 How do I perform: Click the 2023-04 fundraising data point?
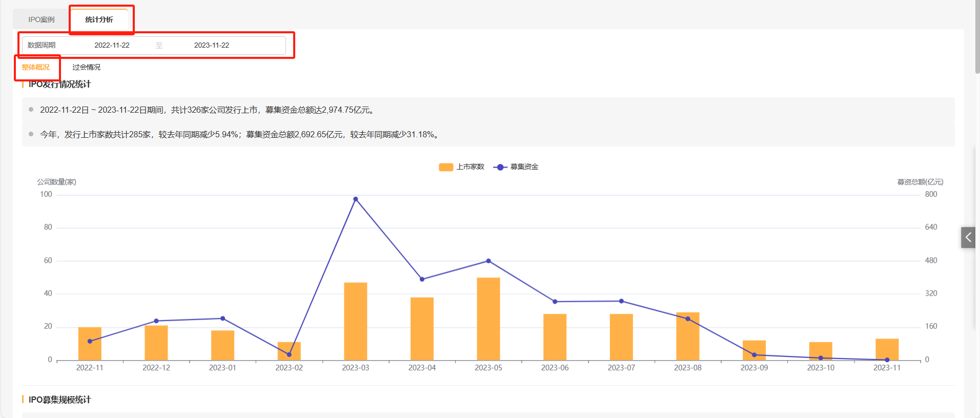tap(422, 279)
